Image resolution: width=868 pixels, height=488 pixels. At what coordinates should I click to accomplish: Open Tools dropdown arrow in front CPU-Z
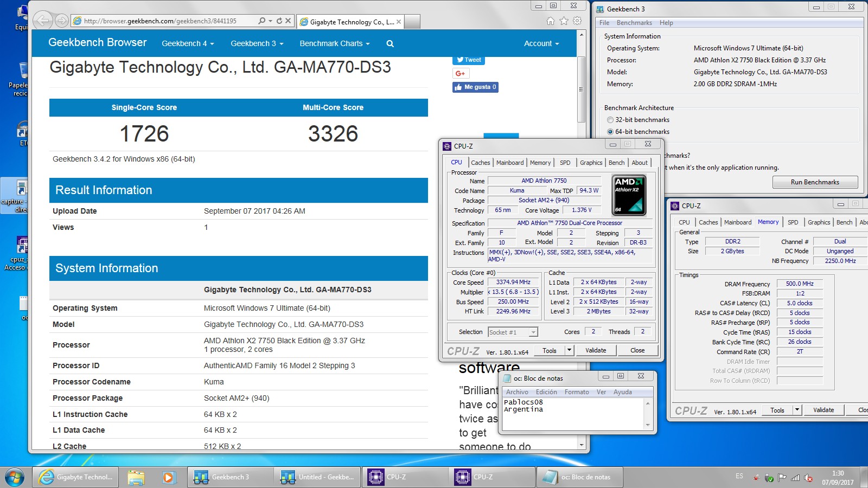click(570, 350)
